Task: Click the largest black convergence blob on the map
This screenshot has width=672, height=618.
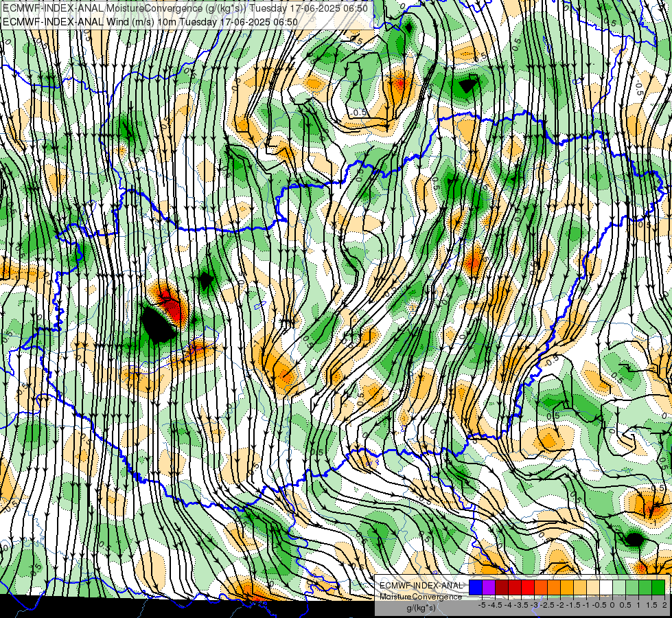Action: click(x=158, y=325)
